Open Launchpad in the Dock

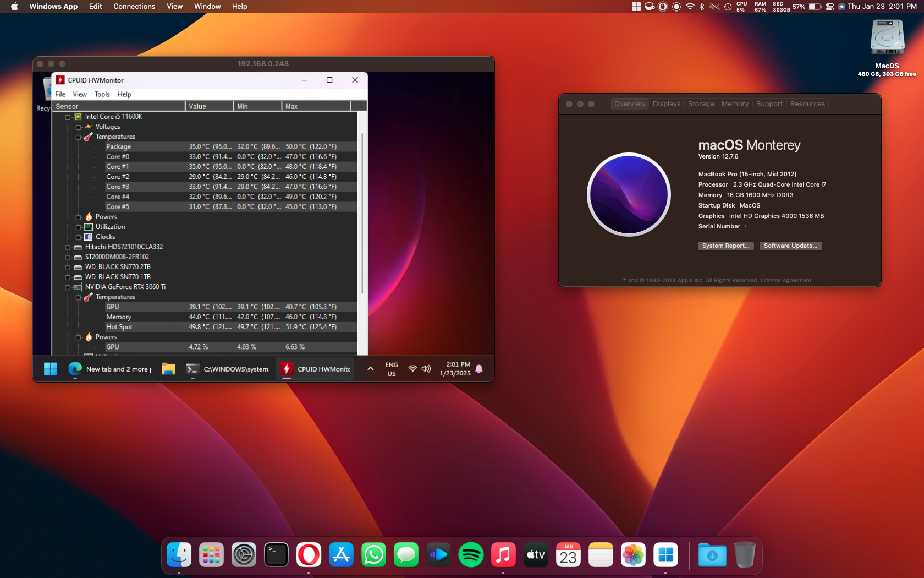[211, 555]
